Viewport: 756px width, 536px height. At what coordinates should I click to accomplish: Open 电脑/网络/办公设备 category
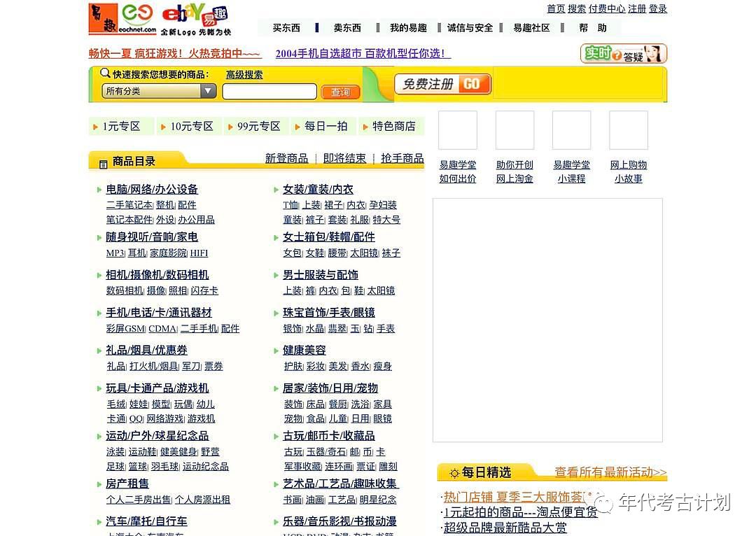(x=152, y=190)
